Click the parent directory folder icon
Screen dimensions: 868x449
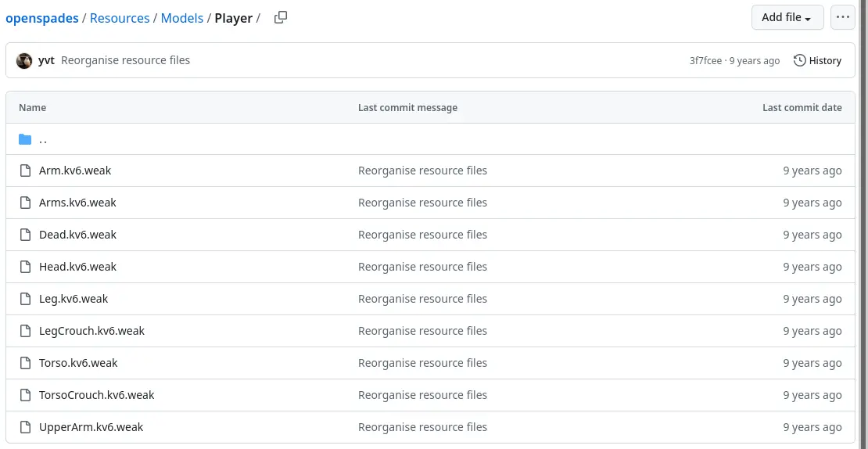click(x=25, y=139)
